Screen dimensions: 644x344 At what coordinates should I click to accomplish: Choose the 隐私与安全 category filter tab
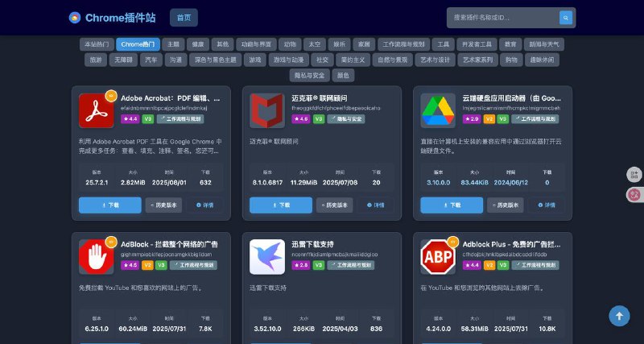point(310,76)
